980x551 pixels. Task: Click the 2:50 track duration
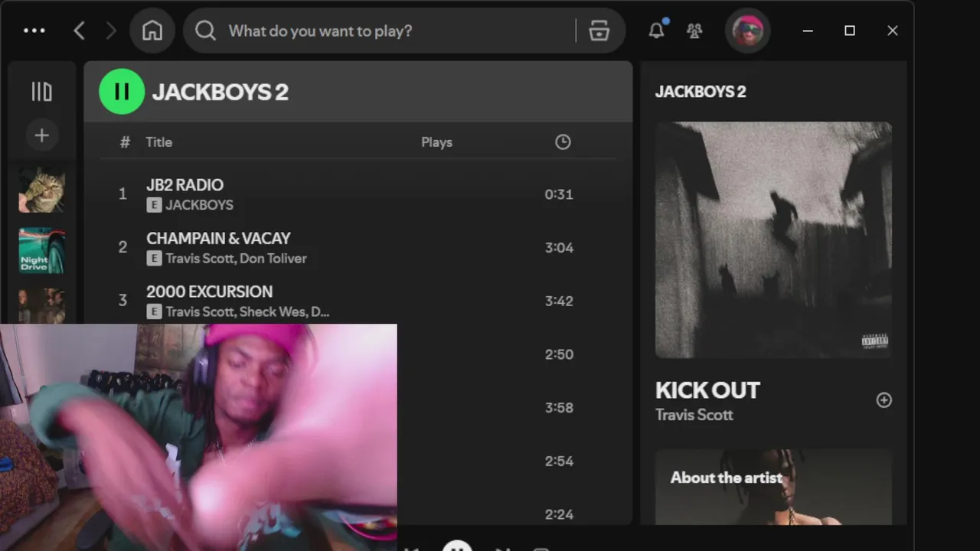(x=559, y=354)
